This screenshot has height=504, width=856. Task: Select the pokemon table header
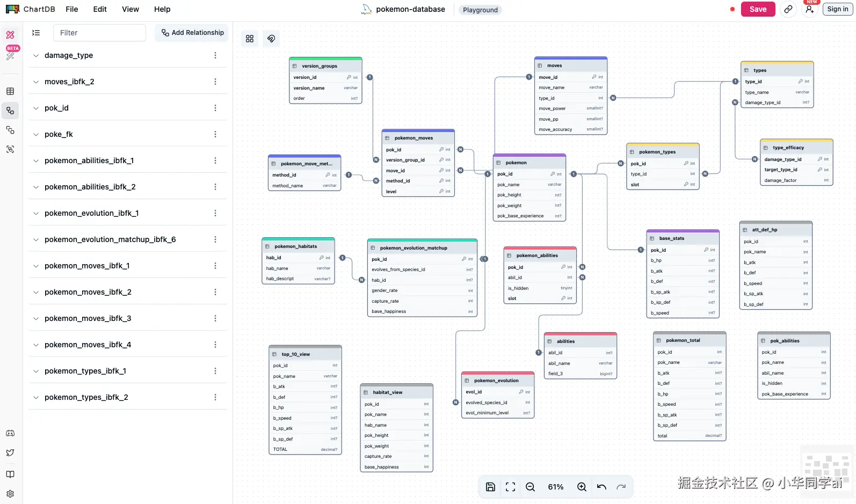point(529,163)
